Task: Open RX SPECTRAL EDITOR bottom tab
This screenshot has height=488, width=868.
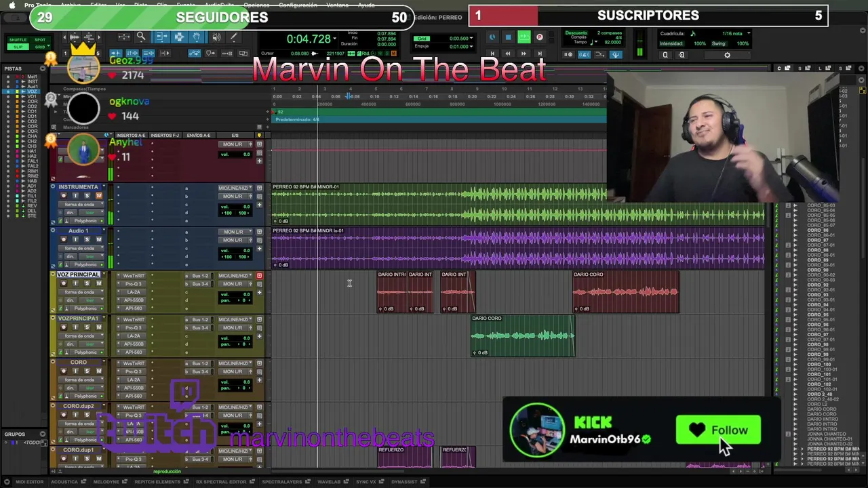Action: pyautogui.click(x=221, y=482)
